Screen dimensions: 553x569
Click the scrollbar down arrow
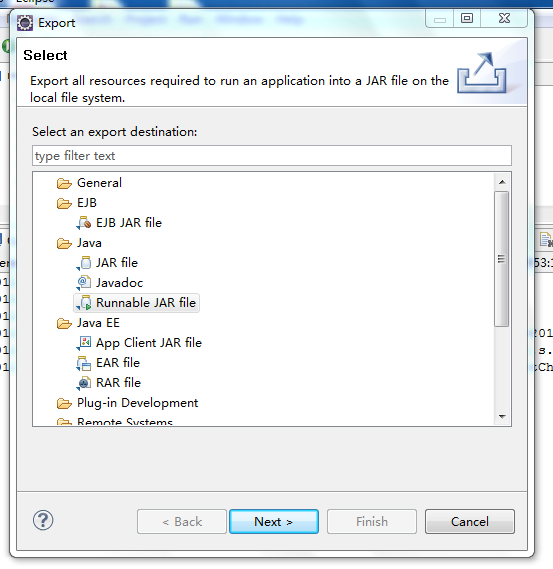(x=502, y=417)
